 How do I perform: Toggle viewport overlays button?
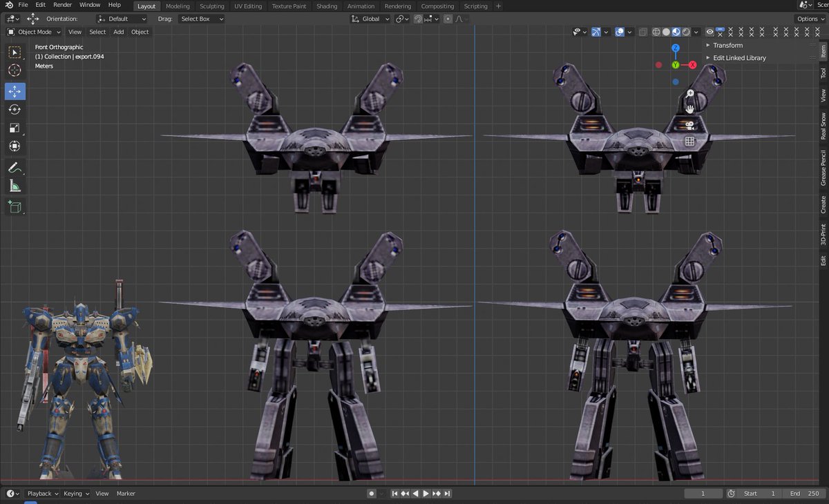tap(620, 32)
